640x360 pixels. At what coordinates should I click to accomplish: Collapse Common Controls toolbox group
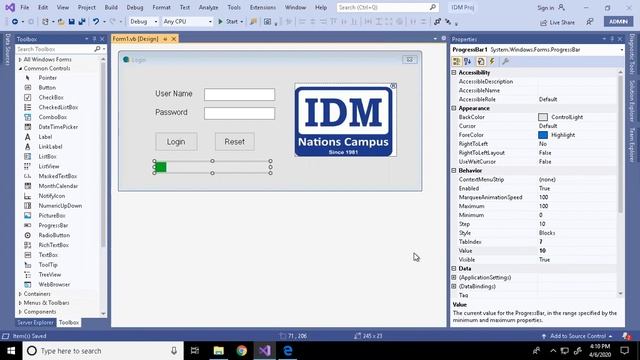[x=20, y=69]
